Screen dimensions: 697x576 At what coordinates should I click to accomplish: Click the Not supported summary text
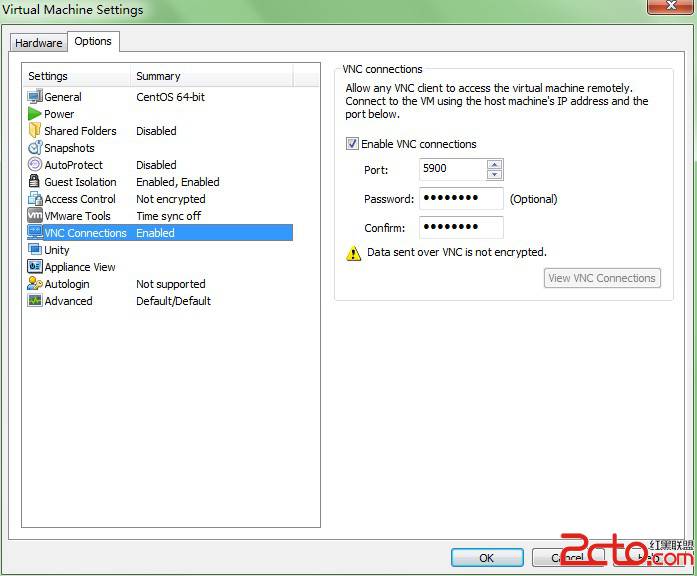(171, 284)
